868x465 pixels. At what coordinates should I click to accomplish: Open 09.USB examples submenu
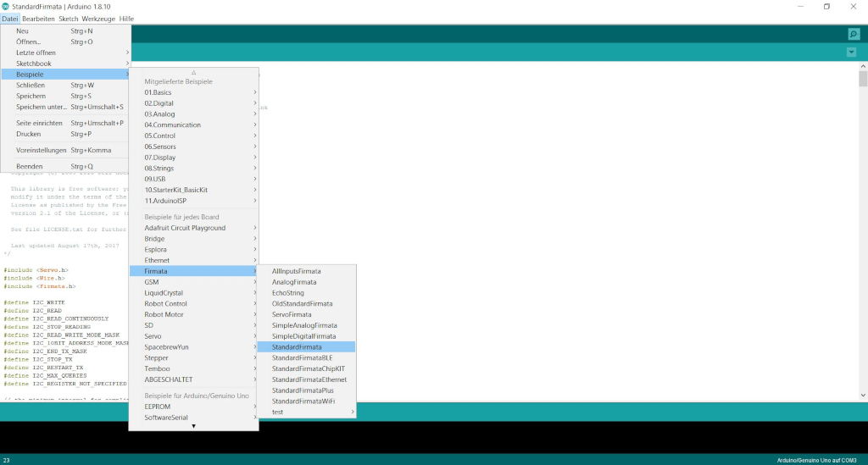[x=194, y=180]
